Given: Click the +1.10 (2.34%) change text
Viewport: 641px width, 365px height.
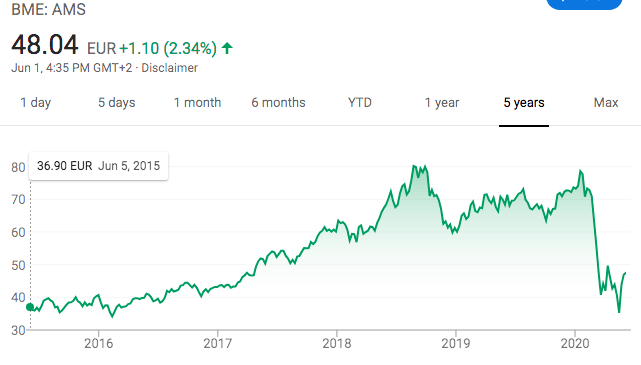Looking at the screenshot, I should tap(168, 48).
